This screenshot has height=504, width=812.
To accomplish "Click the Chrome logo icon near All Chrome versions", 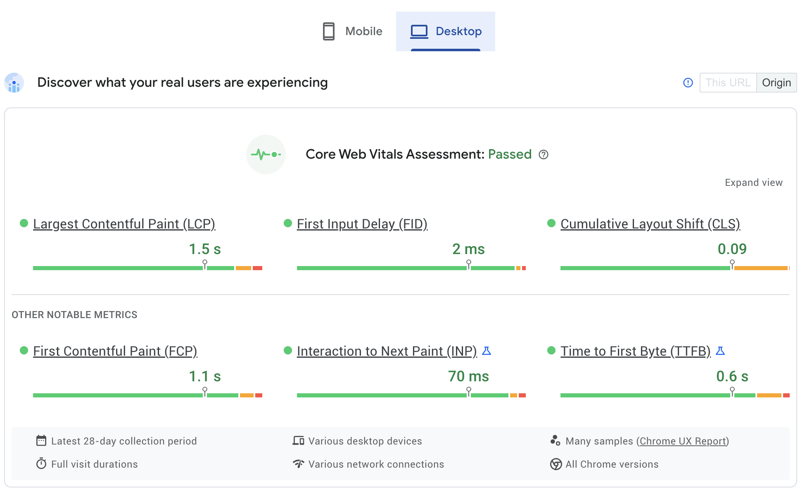I will tap(556, 464).
